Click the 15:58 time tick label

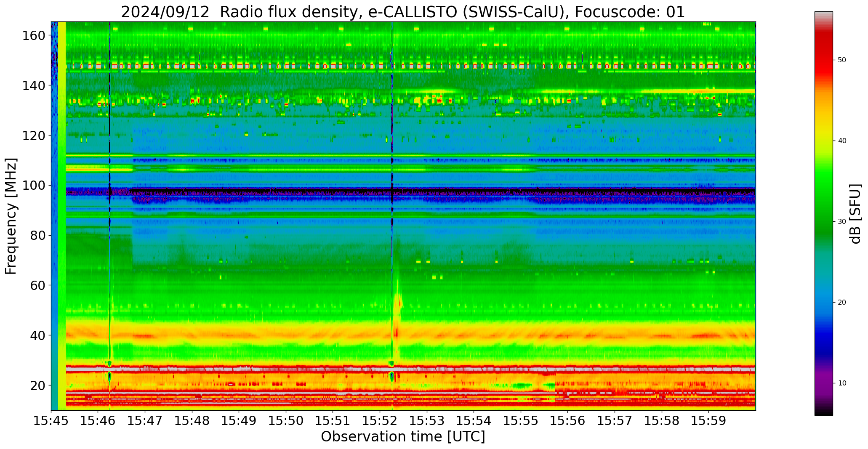click(661, 421)
